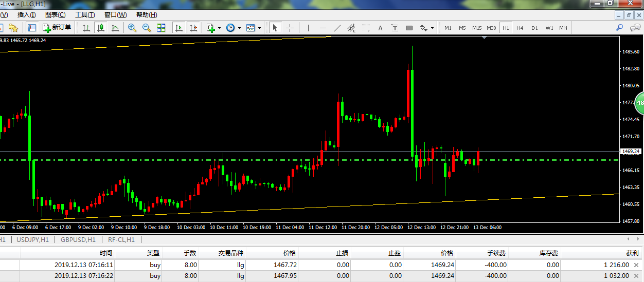Select the arrow cursor tool
Viewport: 644px width, 282px height.
coord(275,28)
